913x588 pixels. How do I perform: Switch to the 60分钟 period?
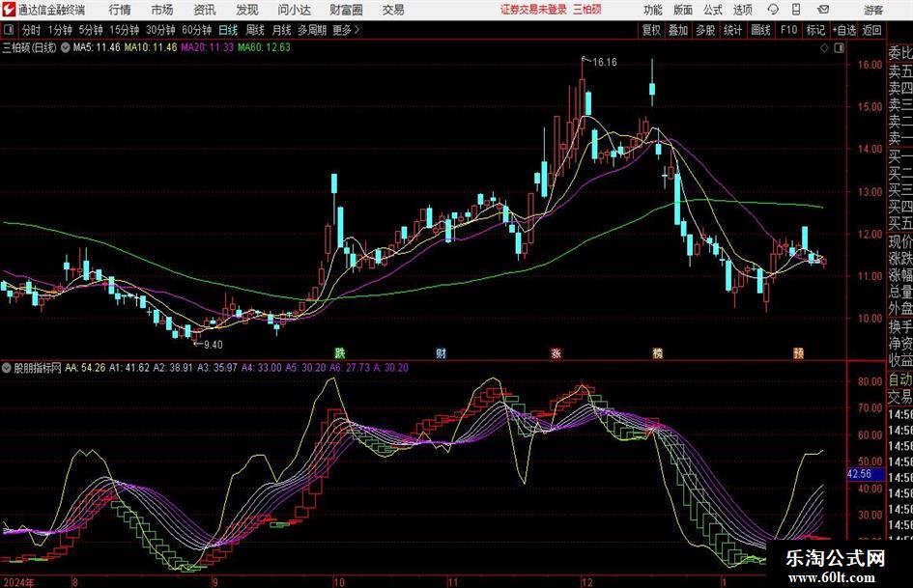tap(197, 30)
